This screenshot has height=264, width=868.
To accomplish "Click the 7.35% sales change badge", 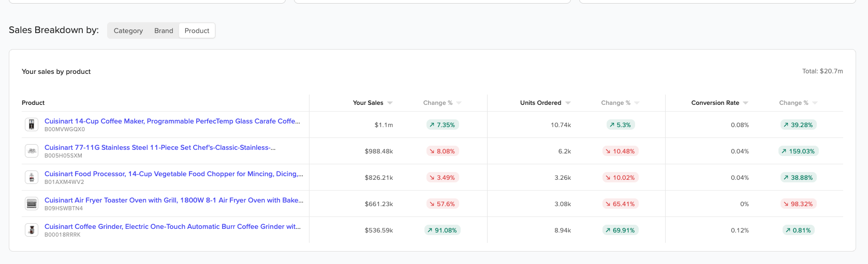I will pyautogui.click(x=442, y=125).
